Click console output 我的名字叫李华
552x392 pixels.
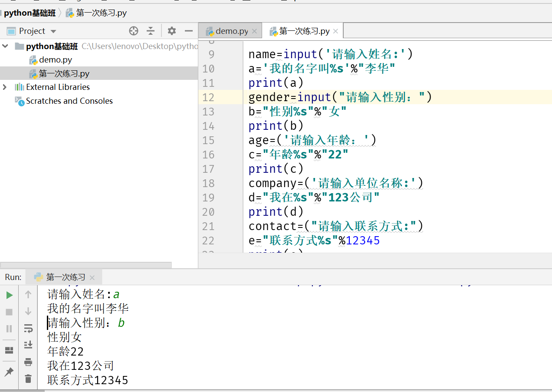coord(88,309)
